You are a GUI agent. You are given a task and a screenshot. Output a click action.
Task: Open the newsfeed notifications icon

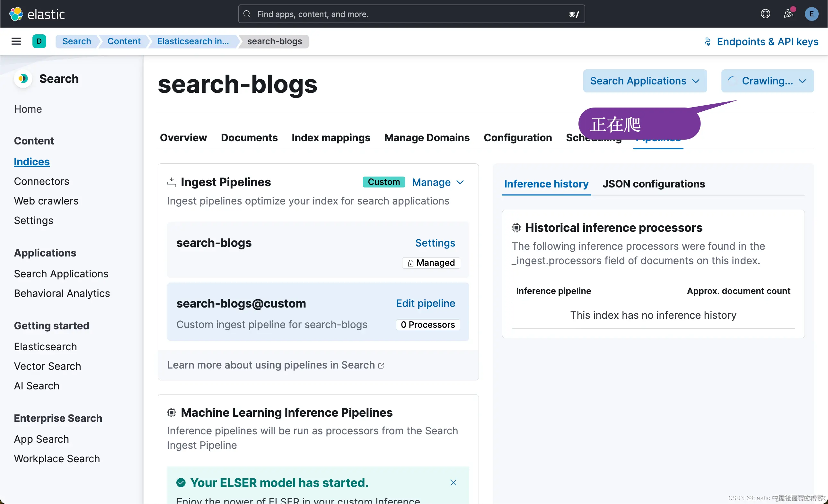tap(788, 14)
